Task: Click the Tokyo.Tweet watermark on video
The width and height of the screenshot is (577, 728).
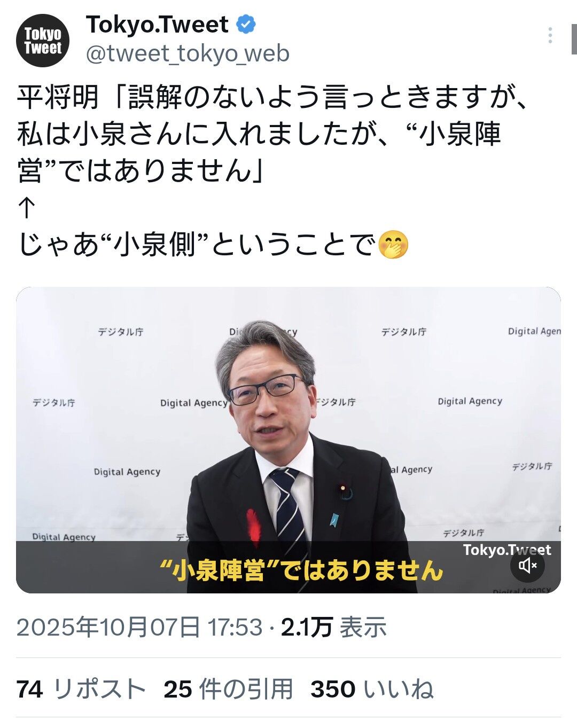Action: pos(507,550)
